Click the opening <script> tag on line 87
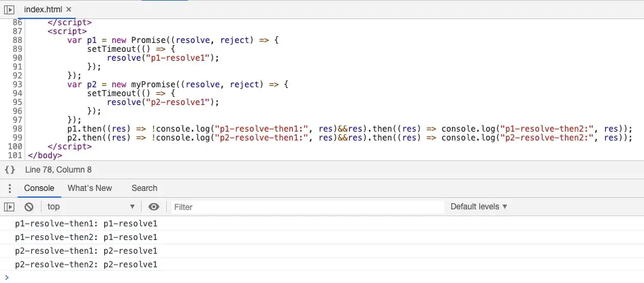The image size is (644, 283). point(67,31)
